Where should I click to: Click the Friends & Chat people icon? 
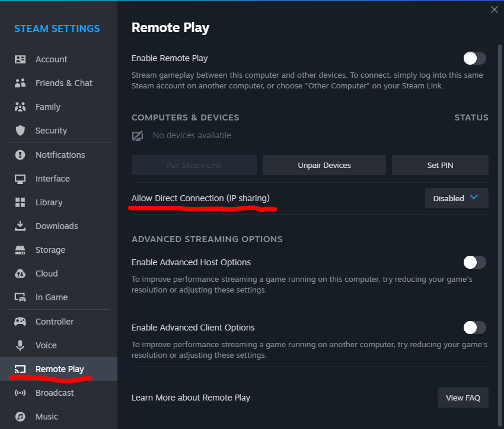(20, 83)
